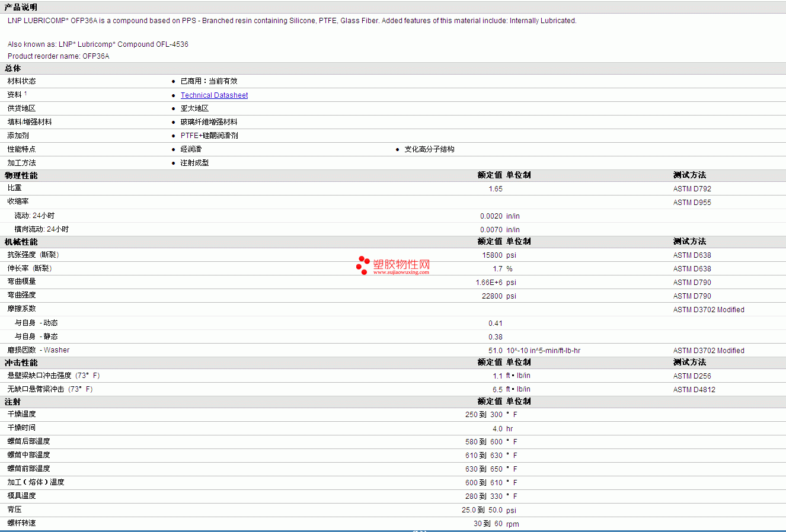Click the ASTM D955 test method

pos(692,203)
